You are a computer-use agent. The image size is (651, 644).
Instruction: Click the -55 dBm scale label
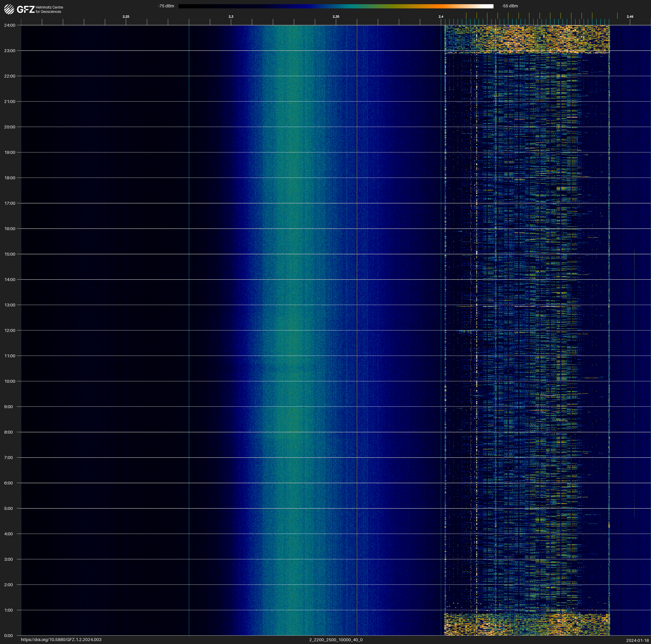point(509,6)
